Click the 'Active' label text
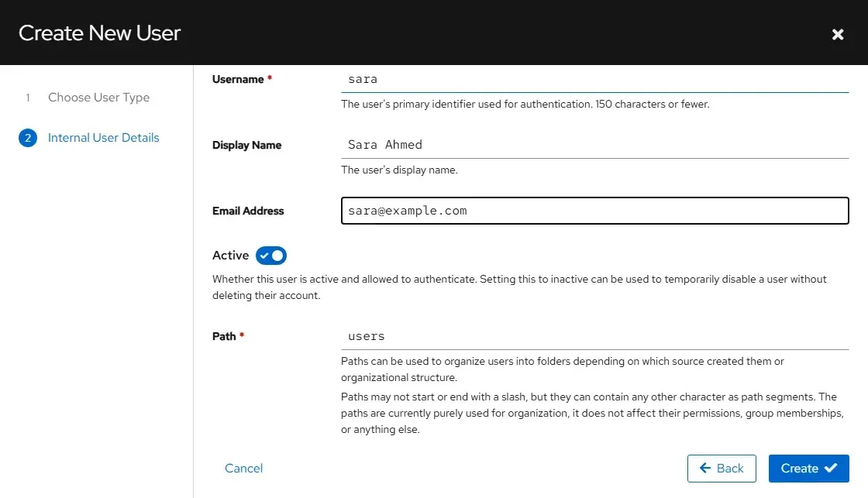Image resolution: width=868 pixels, height=498 pixels. [x=231, y=256]
